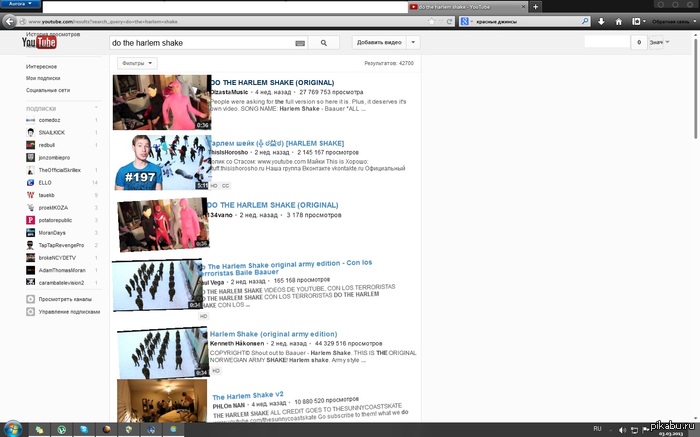The height and width of the screenshot is (437, 700).
Task: Click 'Управление подписками' manage subscriptions
Action: (69, 312)
